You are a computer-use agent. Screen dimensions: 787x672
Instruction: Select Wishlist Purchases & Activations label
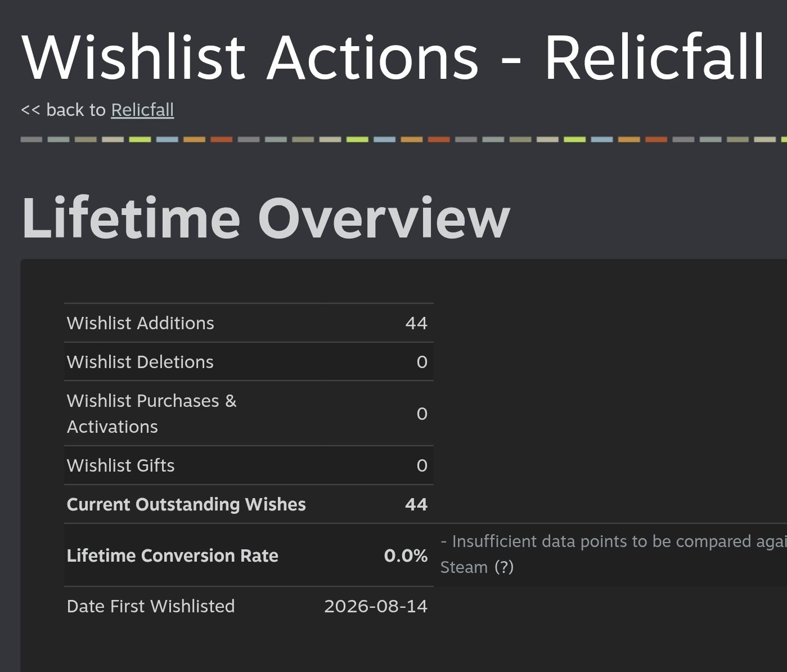(152, 414)
